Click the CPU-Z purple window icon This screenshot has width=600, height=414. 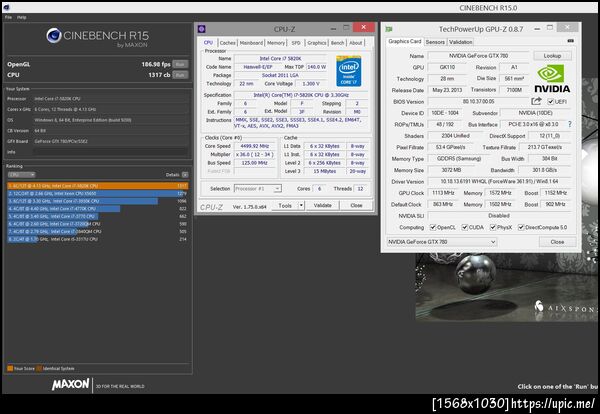point(202,29)
